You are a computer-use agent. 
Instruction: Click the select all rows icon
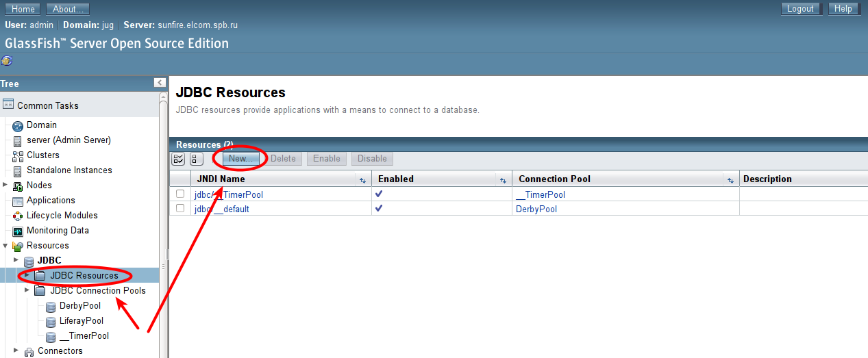[178, 159]
